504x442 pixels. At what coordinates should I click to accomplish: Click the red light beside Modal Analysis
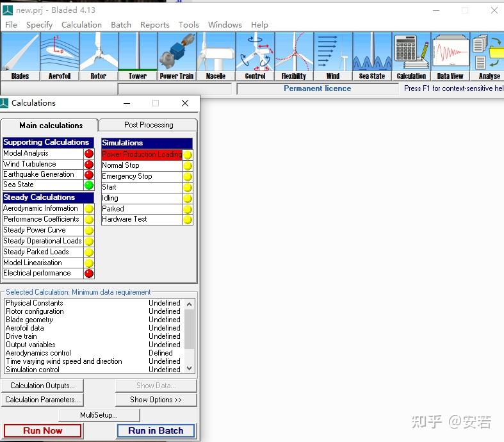click(x=89, y=154)
